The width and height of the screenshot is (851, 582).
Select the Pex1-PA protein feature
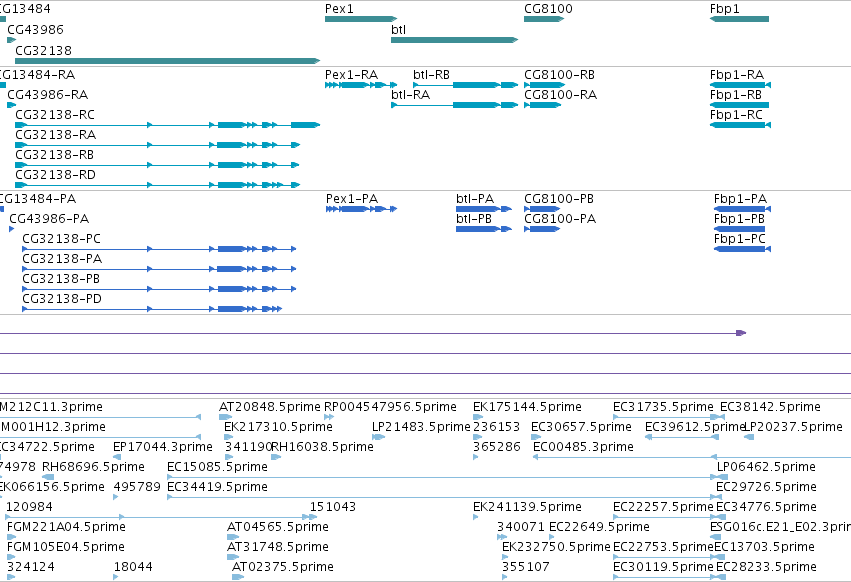click(x=361, y=209)
